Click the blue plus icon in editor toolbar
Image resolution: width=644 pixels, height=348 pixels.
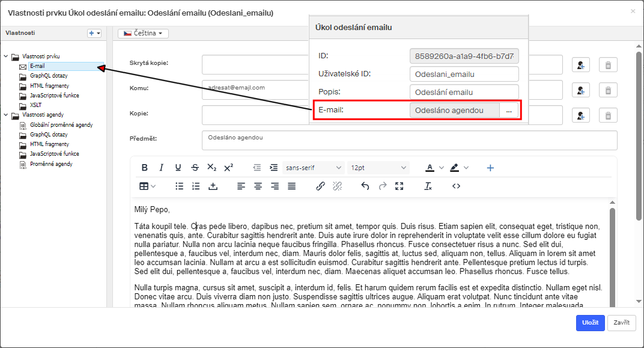coord(490,168)
